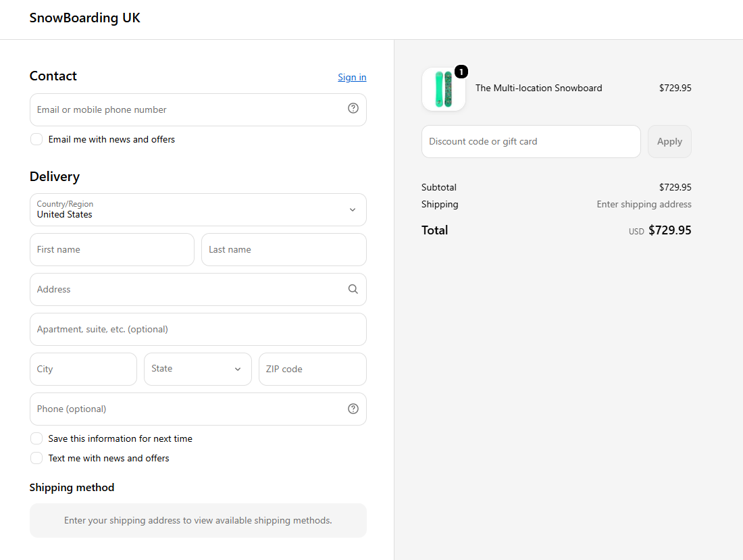The width and height of the screenshot is (743, 560).
Task: Click the USD total amount $729.95
Action: point(669,230)
